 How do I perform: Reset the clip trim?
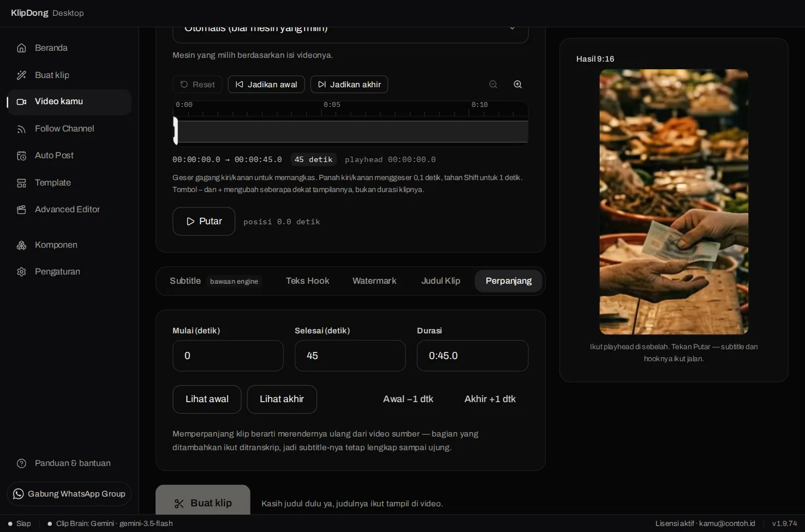pos(198,85)
